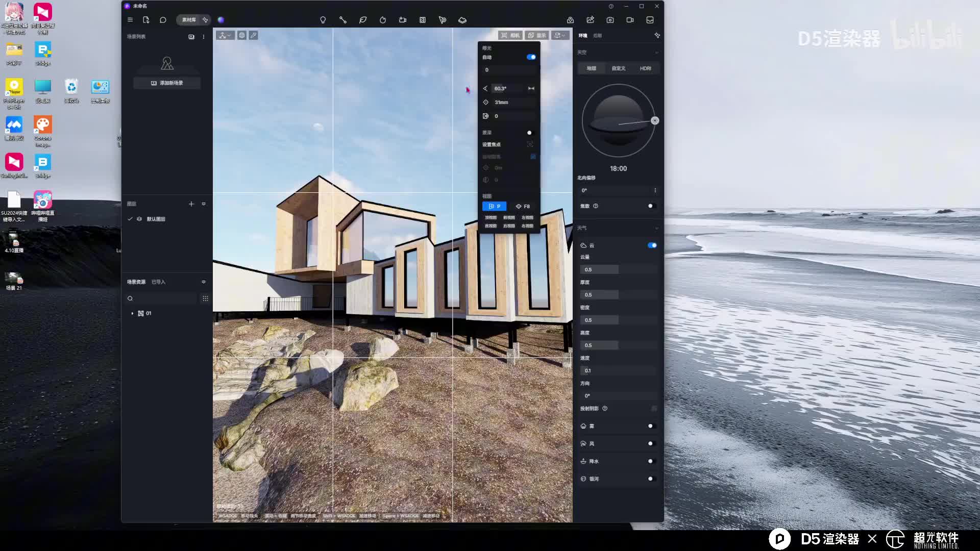980x551 pixels.
Task: Select the path tool in top toolbar
Action: pyautogui.click(x=342, y=20)
